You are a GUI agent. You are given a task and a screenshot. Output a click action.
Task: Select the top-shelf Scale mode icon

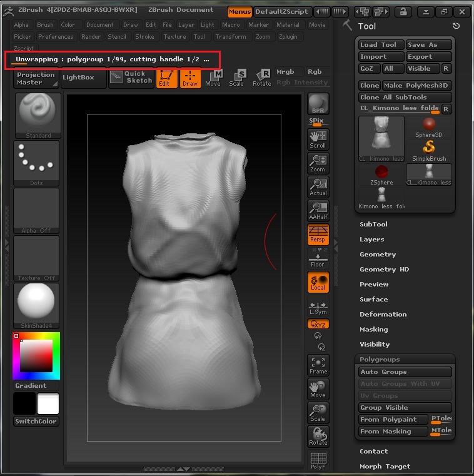pyautogui.click(x=237, y=78)
